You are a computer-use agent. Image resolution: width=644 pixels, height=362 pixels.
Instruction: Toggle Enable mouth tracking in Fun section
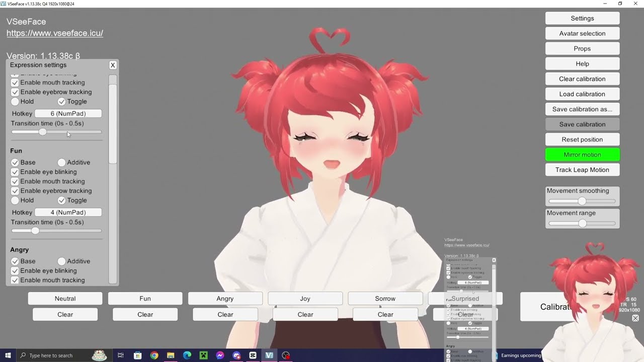[15, 182]
